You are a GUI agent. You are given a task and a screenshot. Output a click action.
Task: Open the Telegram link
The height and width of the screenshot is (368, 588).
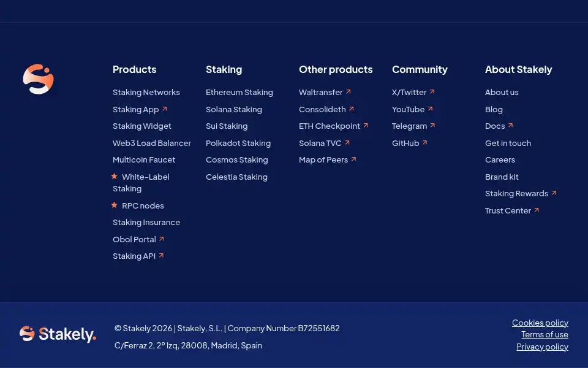point(410,126)
